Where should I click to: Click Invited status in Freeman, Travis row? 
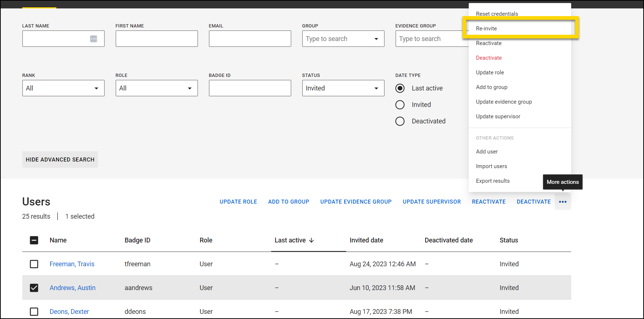click(509, 264)
